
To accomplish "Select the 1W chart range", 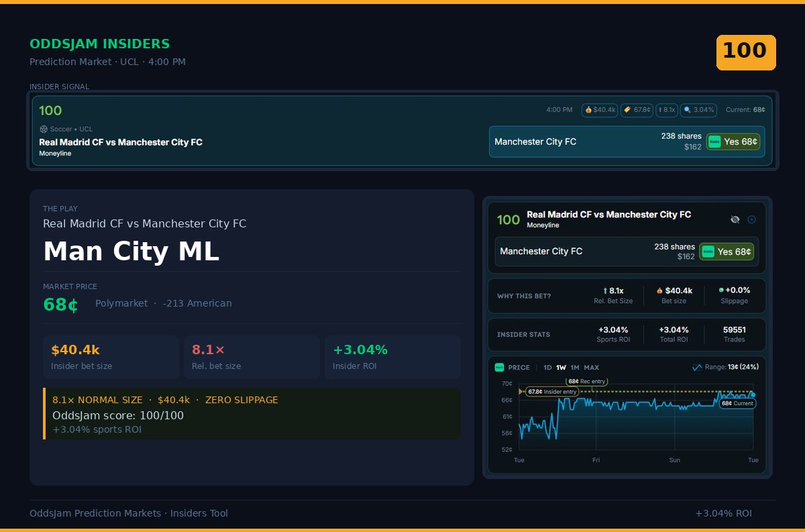I will [x=561, y=368].
